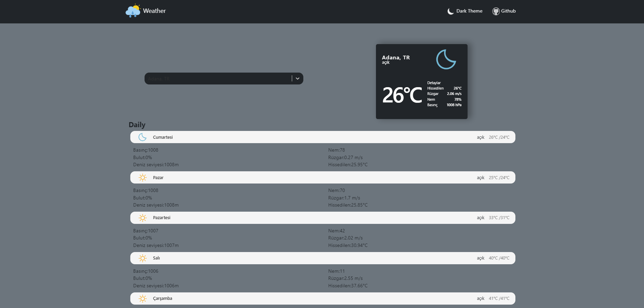The image size is (644, 308).
Task: Click the Basınç 1008 hPa detail row
Action: pos(444,105)
